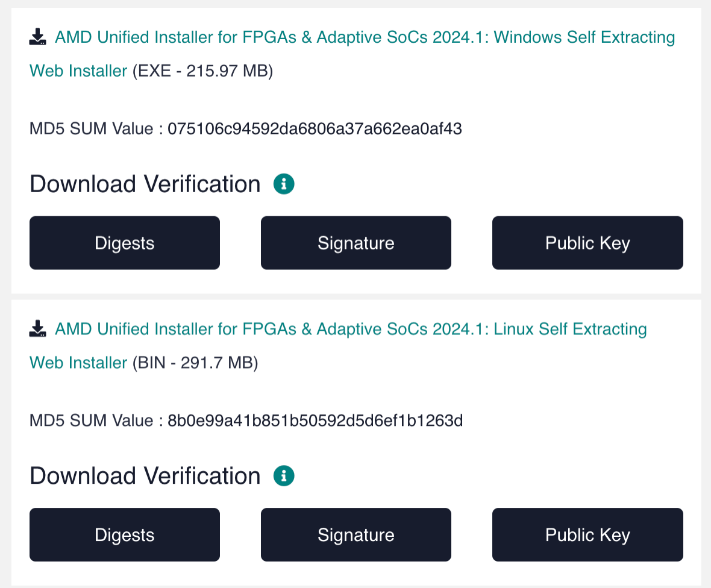
Task: Click info icon beside Linux installer Download Verification
Action: click(x=284, y=476)
